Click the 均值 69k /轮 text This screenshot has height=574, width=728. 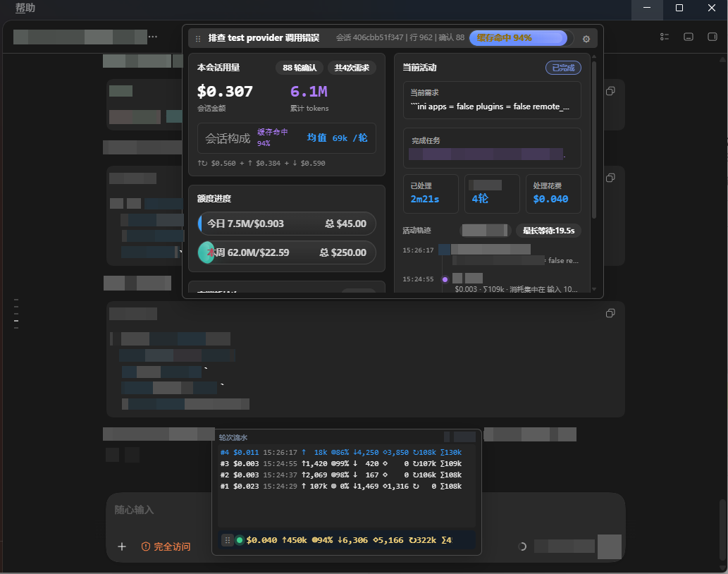[337, 138]
